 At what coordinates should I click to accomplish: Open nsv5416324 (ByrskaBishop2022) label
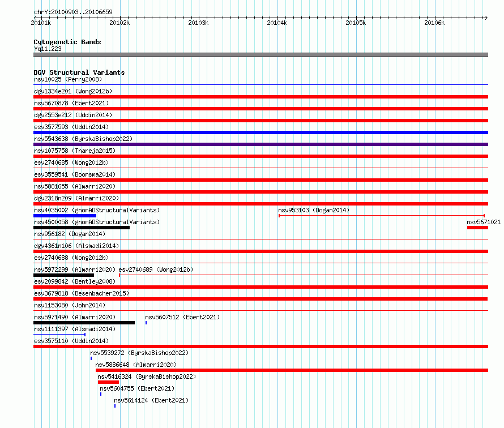coord(147,376)
